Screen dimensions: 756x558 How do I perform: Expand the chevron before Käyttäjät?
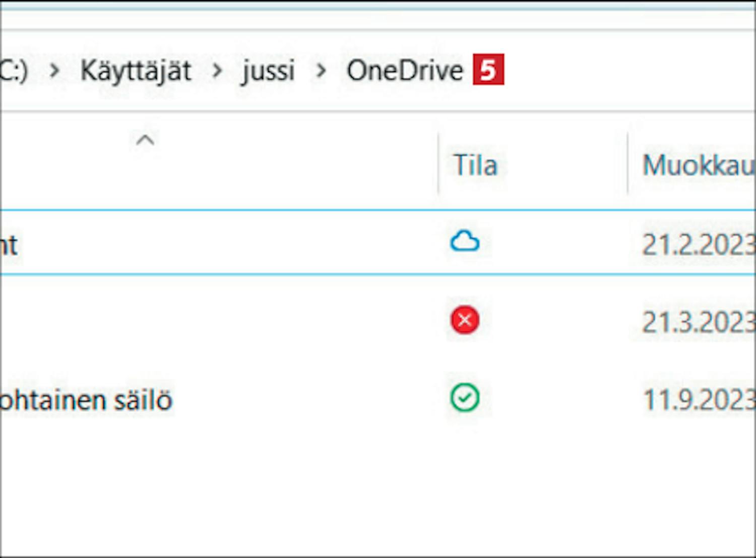click(55, 71)
